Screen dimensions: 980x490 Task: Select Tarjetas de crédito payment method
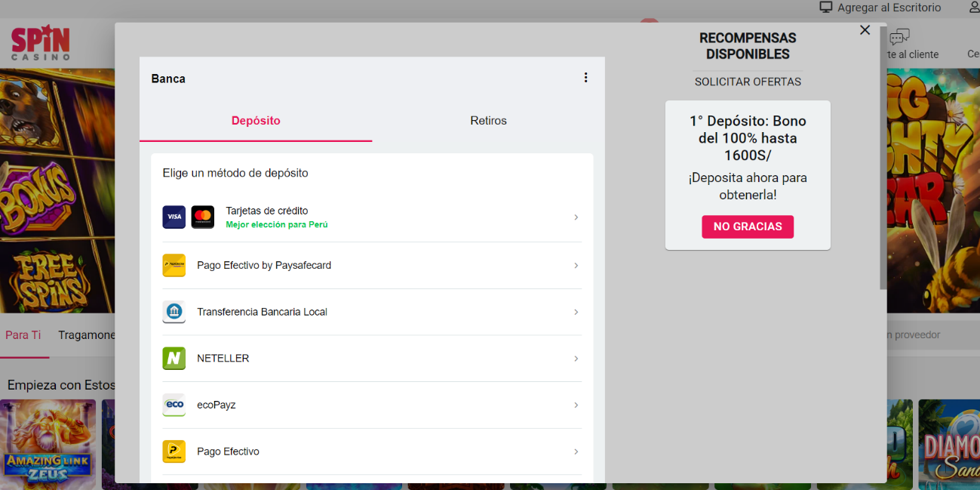(372, 217)
